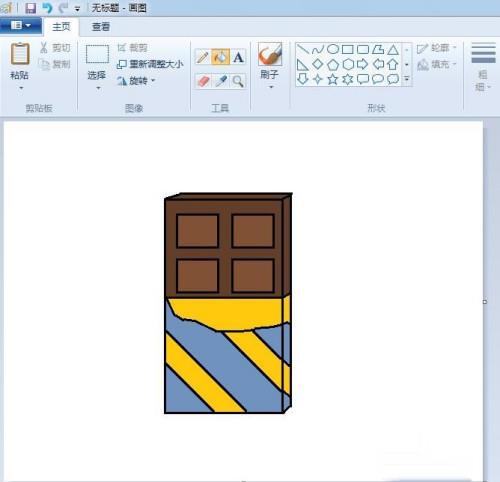Click the canvas right-edge resize handle
Screen dimensions: 500x482
tap(485, 302)
